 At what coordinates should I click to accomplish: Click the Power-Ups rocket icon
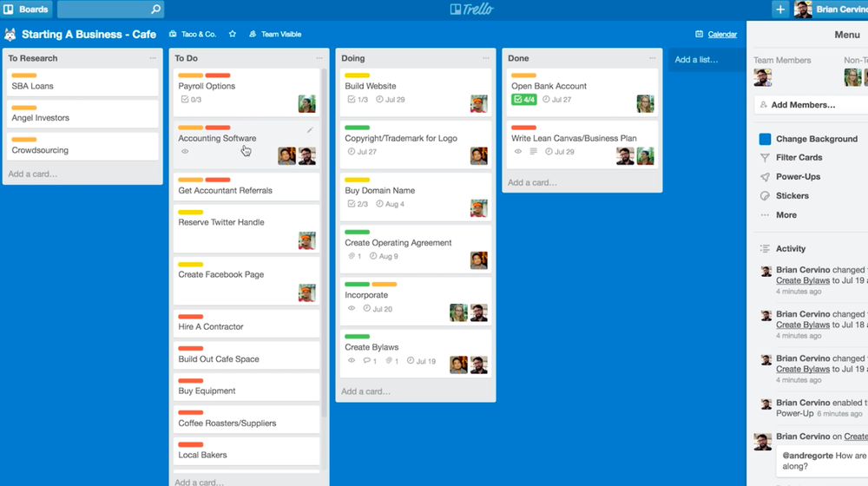[765, 177]
